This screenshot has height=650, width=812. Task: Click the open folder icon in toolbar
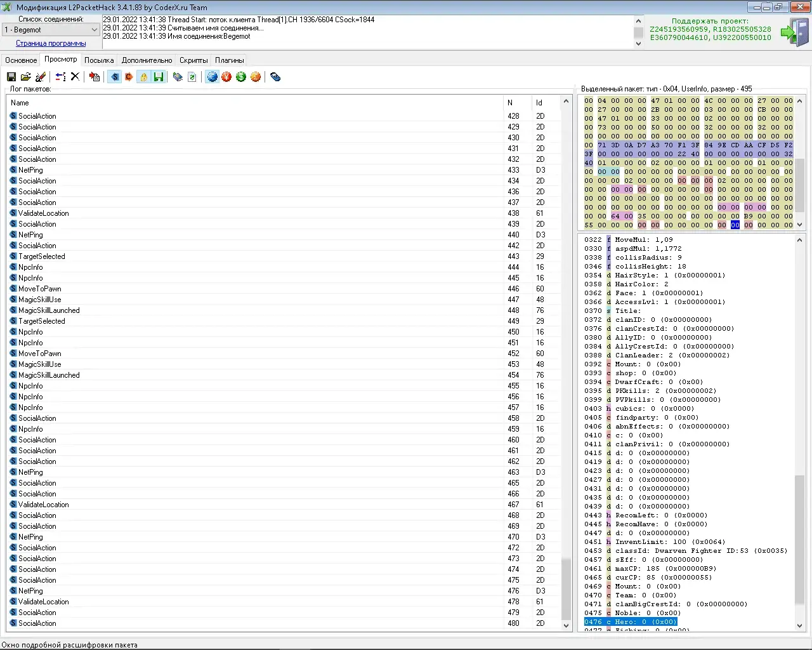coord(26,77)
